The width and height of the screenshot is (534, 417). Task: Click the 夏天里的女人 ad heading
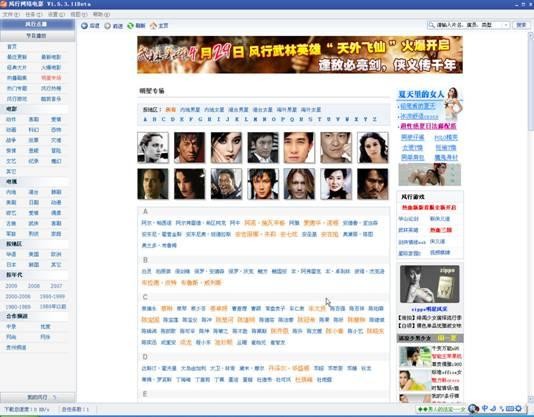click(421, 94)
